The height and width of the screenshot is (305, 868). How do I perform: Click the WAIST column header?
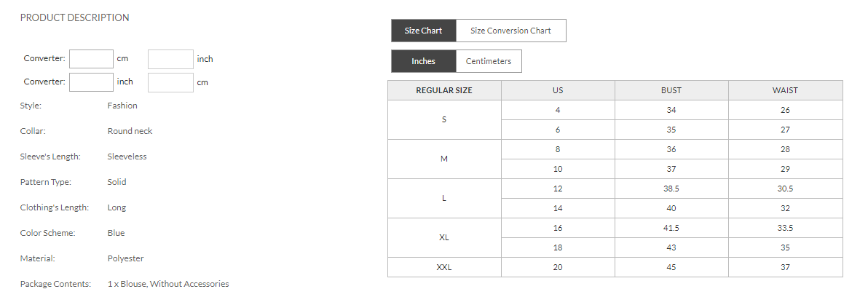[x=785, y=90]
